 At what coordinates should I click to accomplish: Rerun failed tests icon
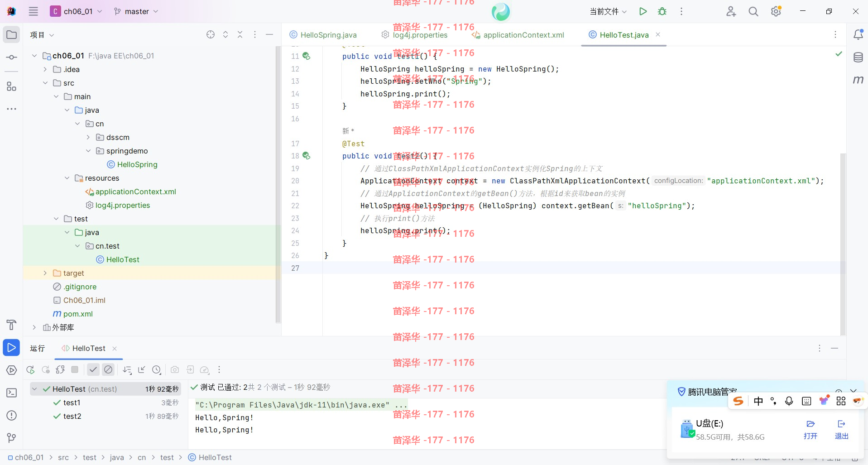click(x=46, y=370)
